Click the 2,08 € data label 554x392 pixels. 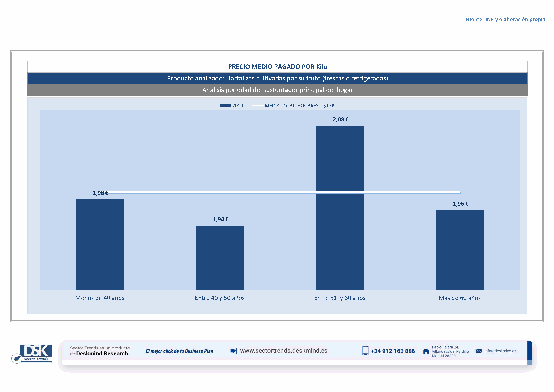tap(340, 119)
